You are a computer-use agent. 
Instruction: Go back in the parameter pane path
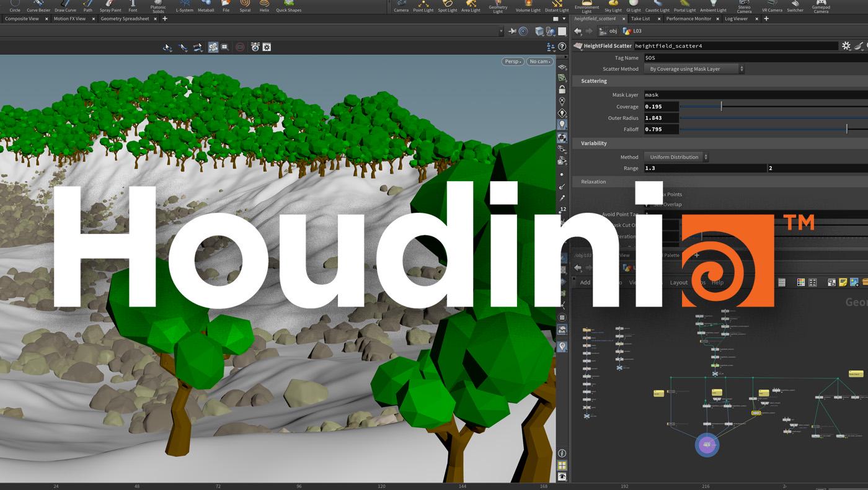578,31
